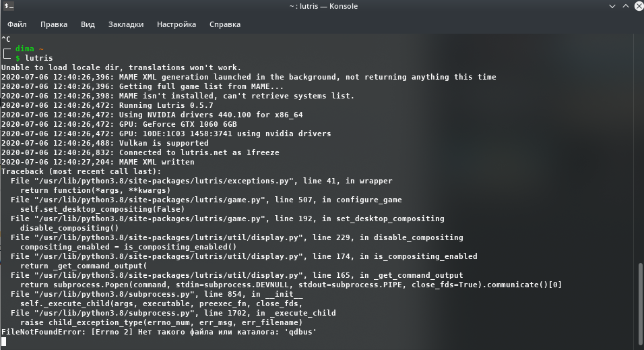Click 'MAME XML generation launched' log line
The image size is (644, 350).
coord(249,77)
